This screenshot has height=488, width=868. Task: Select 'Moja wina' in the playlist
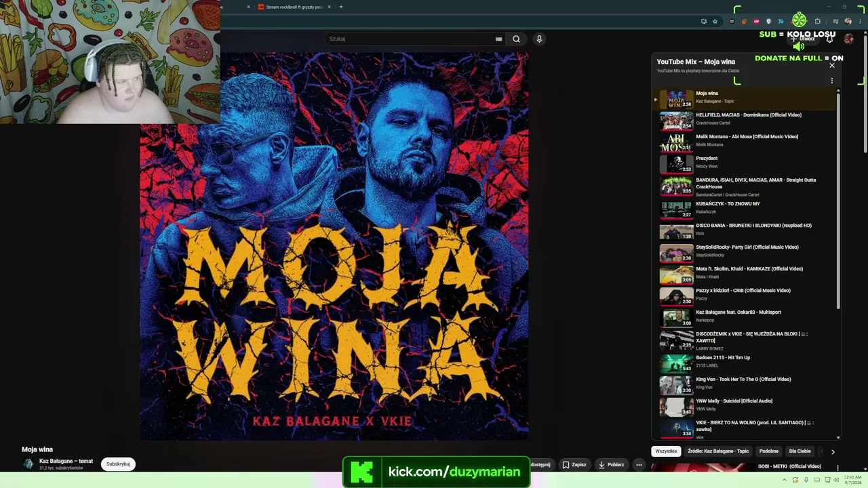[744, 99]
